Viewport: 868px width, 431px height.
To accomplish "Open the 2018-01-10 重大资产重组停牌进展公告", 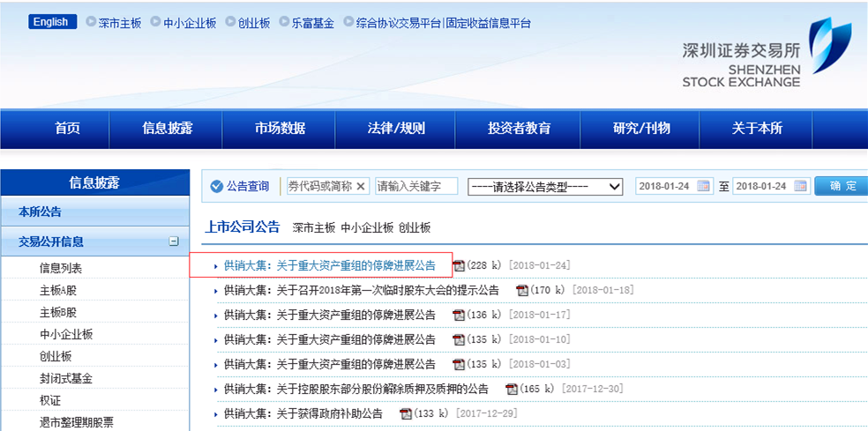I will [329, 339].
